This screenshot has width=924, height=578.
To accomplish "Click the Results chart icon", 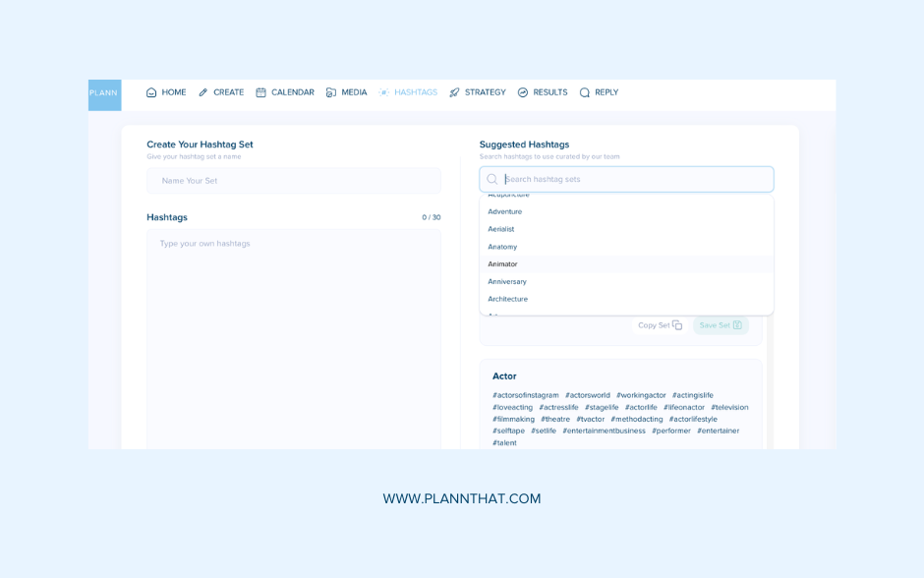I will pos(523,92).
